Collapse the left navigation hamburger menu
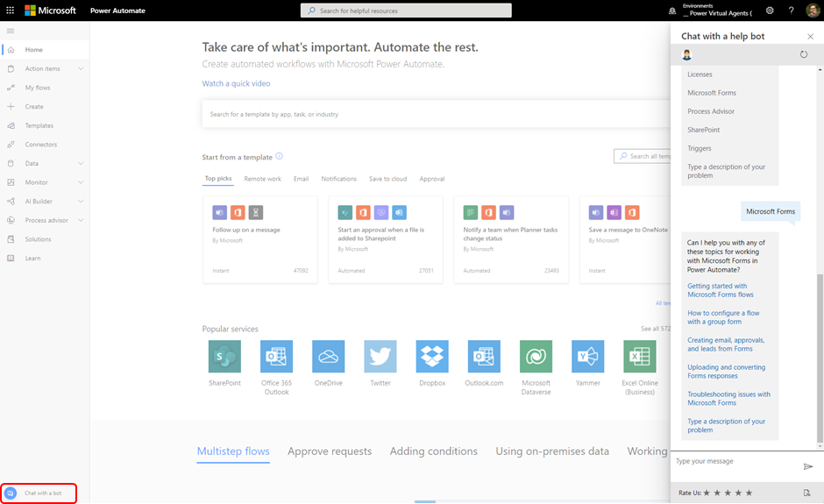 coord(11,31)
